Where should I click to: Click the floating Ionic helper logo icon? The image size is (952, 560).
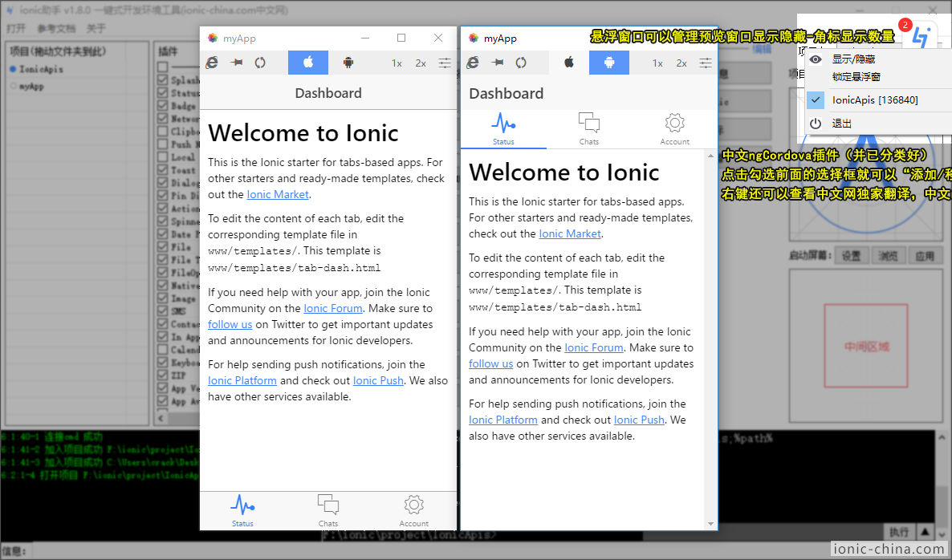(921, 38)
